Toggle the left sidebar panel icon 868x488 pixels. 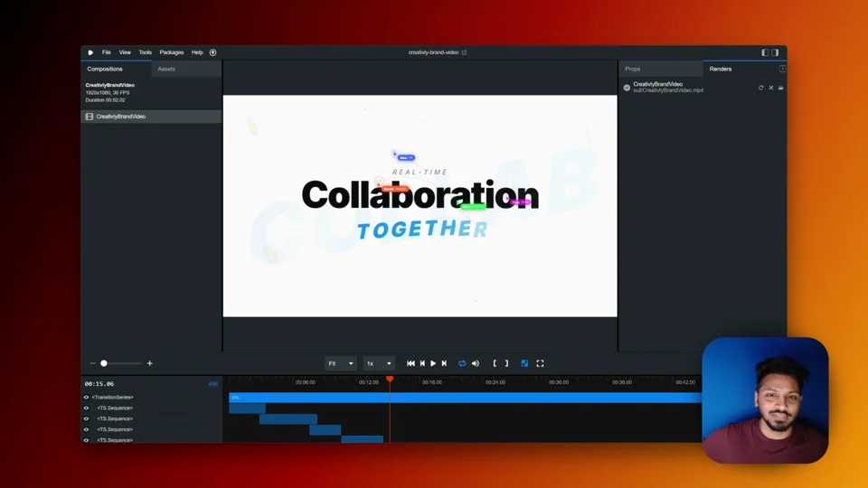click(765, 52)
